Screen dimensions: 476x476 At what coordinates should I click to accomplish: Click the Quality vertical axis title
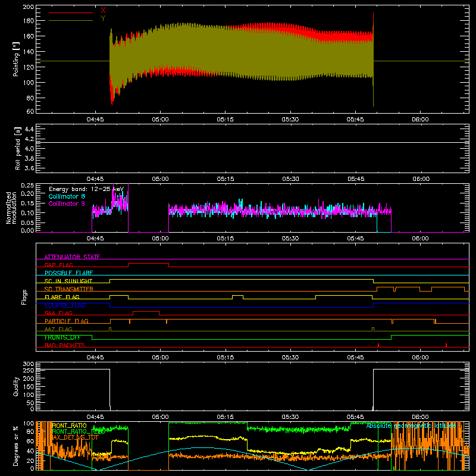16,386
